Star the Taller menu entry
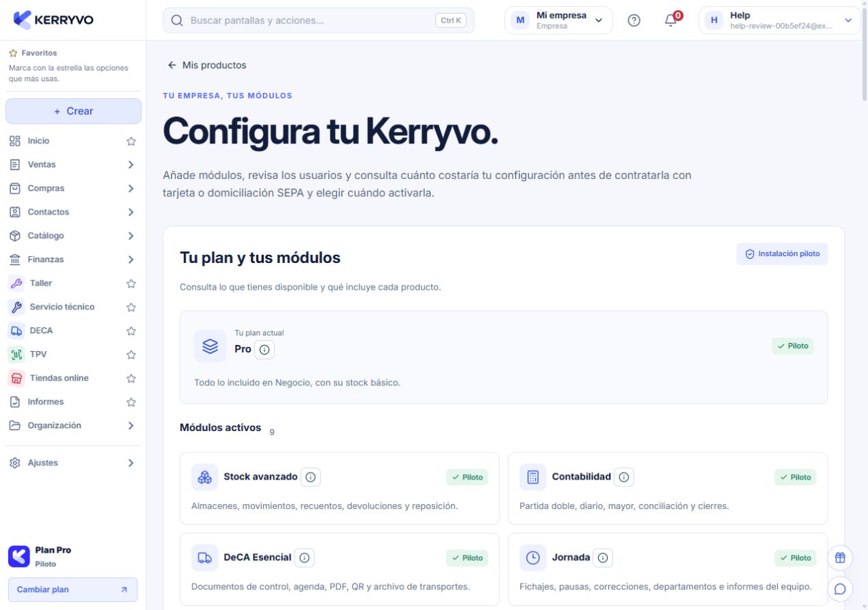Screen dimensions: 868x610 point(131,283)
